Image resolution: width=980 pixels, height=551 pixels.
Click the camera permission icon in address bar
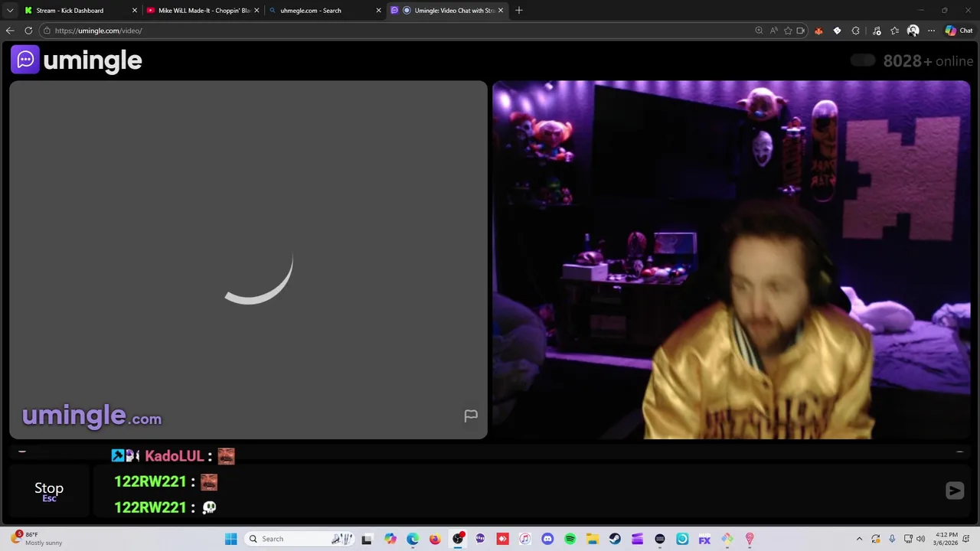[801, 31]
